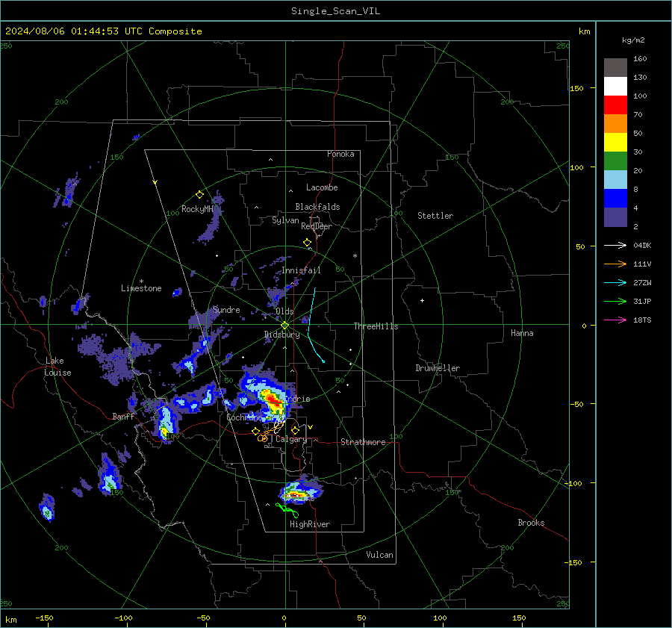The width and height of the screenshot is (672, 628).
Task: Click the -100 tick on bottom axis
Action: (x=123, y=618)
